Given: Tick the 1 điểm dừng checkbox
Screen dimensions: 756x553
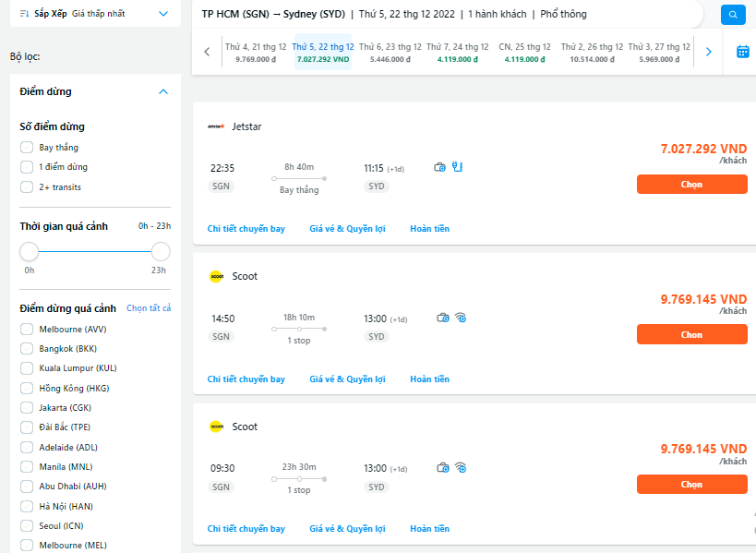Looking at the screenshot, I should tap(27, 167).
